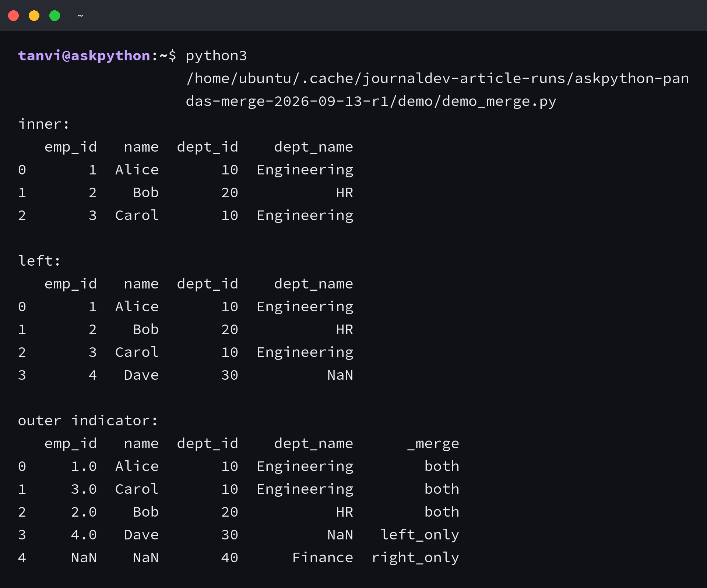Click the 'inner:' output label
707x588 pixels.
coord(44,124)
